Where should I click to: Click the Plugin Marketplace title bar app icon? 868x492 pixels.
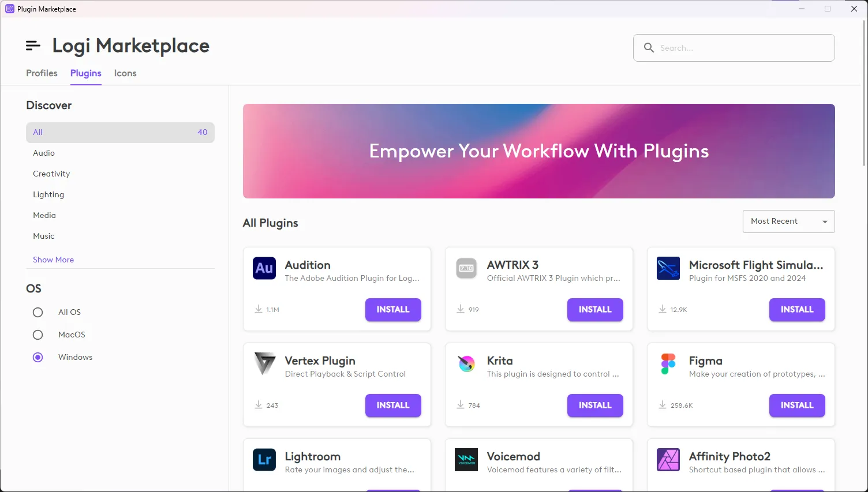[x=10, y=9]
